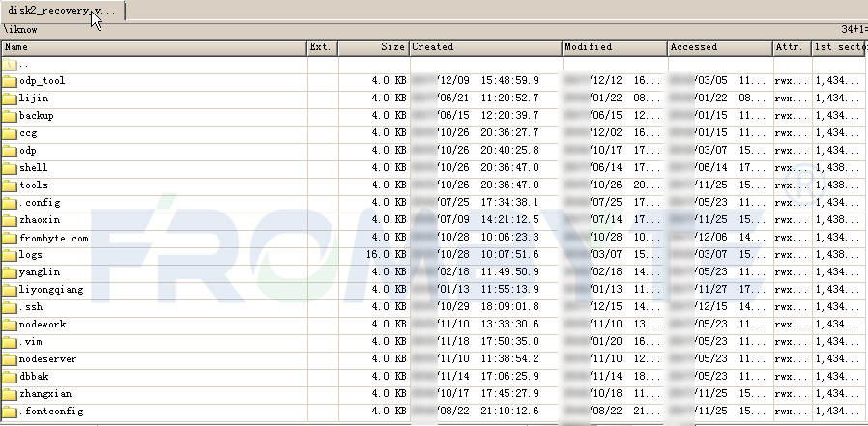Click created time 15:48:59.9 of odp_tool
Viewport: 868px width, 426px height.
tap(509, 81)
